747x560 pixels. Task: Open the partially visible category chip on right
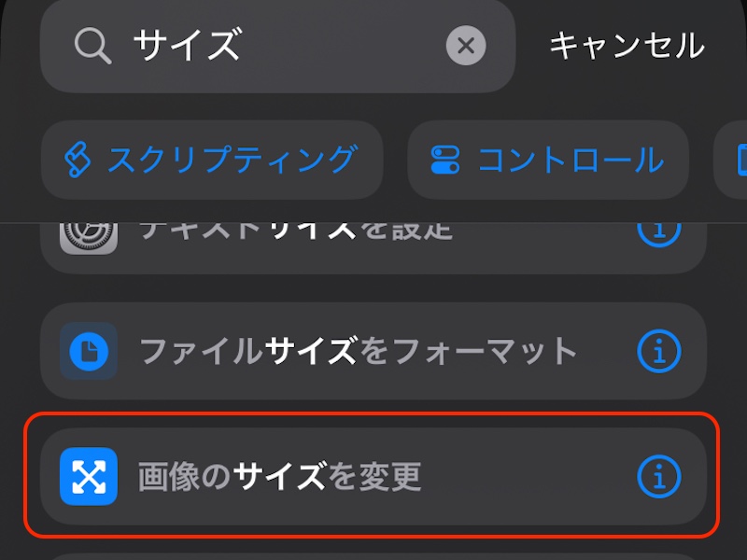(734, 160)
